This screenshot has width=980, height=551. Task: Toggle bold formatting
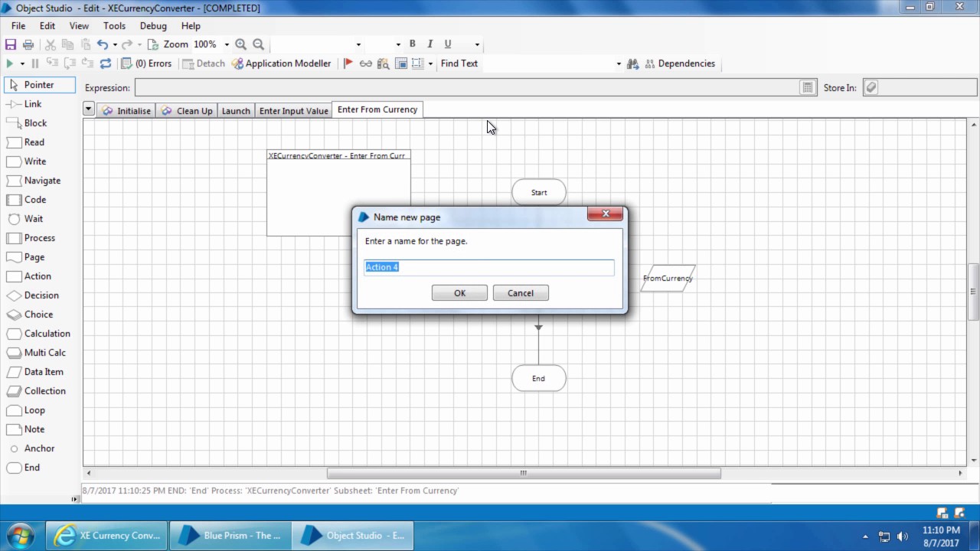[x=412, y=44]
